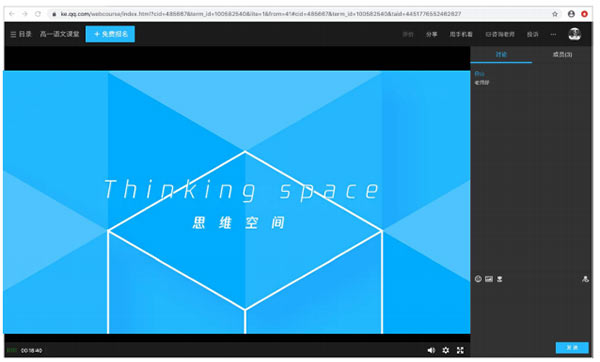
Task: Click the red browser extension icon
Action: pyautogui.click(x=584, y=14)
